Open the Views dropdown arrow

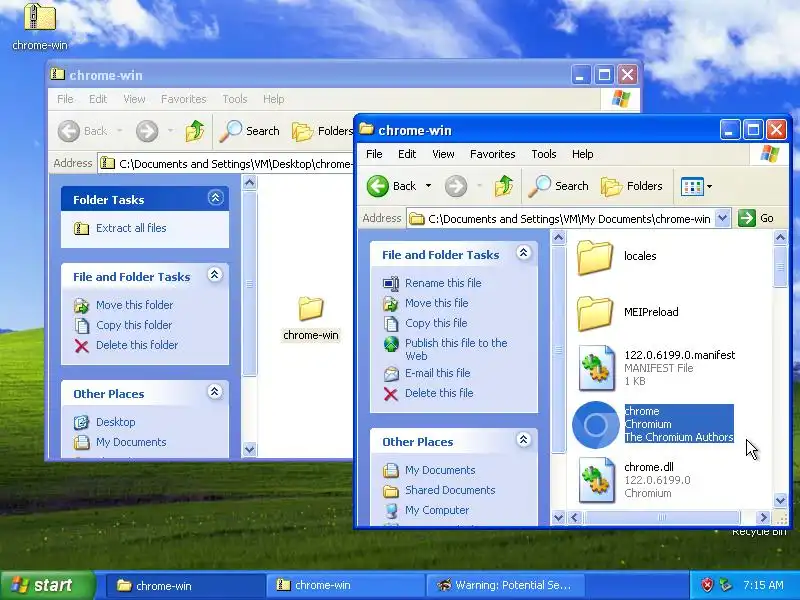click(709, 187)
